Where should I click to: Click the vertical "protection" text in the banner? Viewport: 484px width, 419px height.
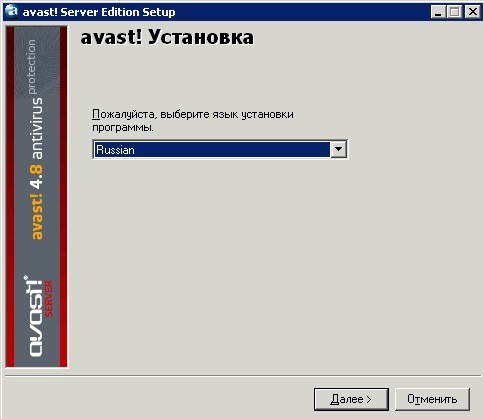pos(31,67)
